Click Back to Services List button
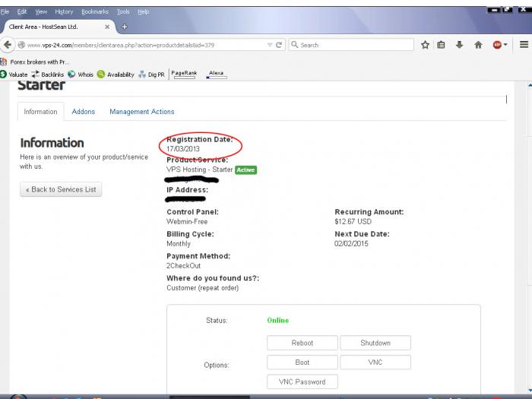This screenshot has width=532, height=399. [61, 189]
